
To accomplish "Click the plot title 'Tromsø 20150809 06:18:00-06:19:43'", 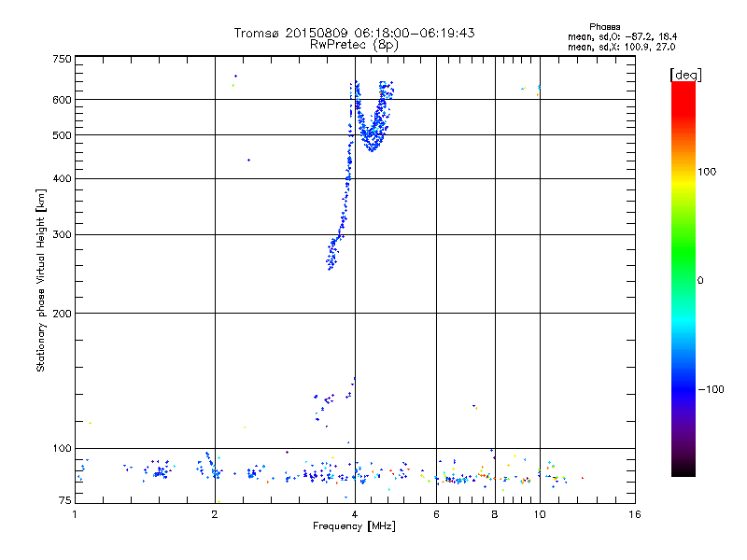I will (x=354, y=33).
